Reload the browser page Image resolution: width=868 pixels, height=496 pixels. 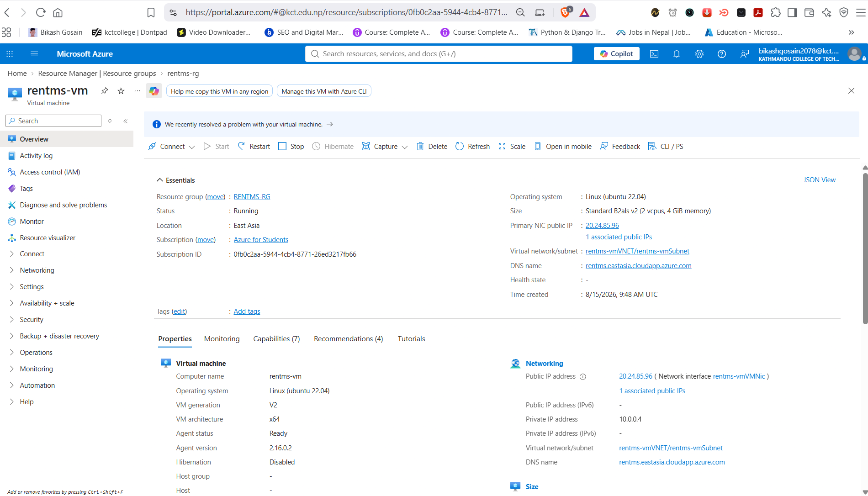click(x=41, y=12)
